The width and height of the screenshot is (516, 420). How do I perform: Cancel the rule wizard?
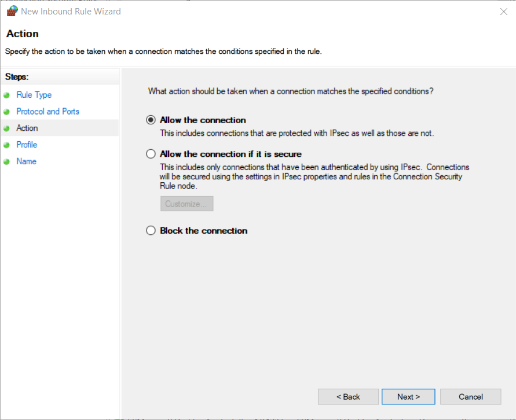(470, 397)
